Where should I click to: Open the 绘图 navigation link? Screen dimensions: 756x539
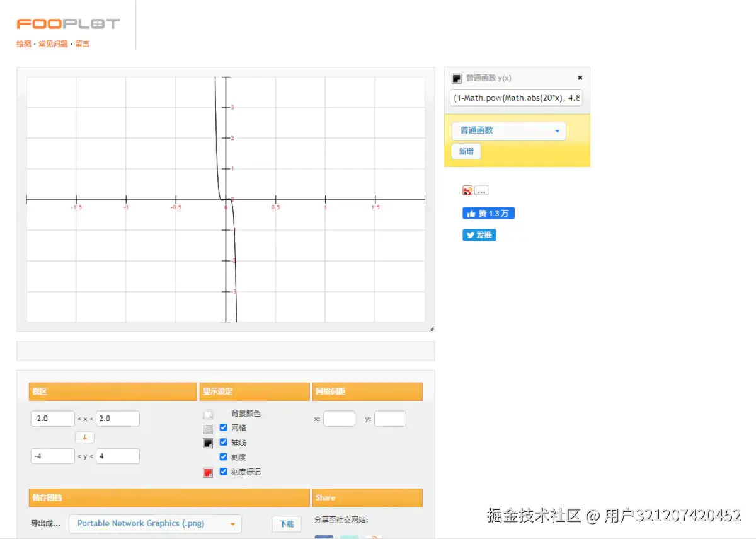(23, 44)
